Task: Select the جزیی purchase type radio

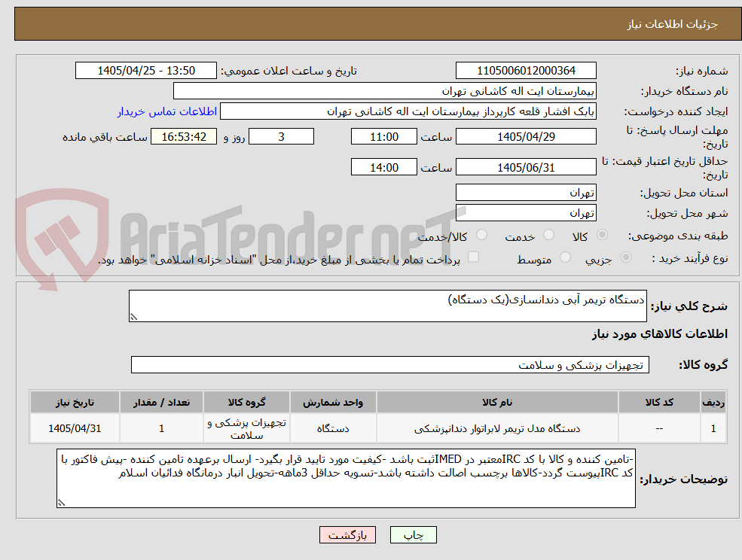Action: pyautogui.click(x=625, y=257)
